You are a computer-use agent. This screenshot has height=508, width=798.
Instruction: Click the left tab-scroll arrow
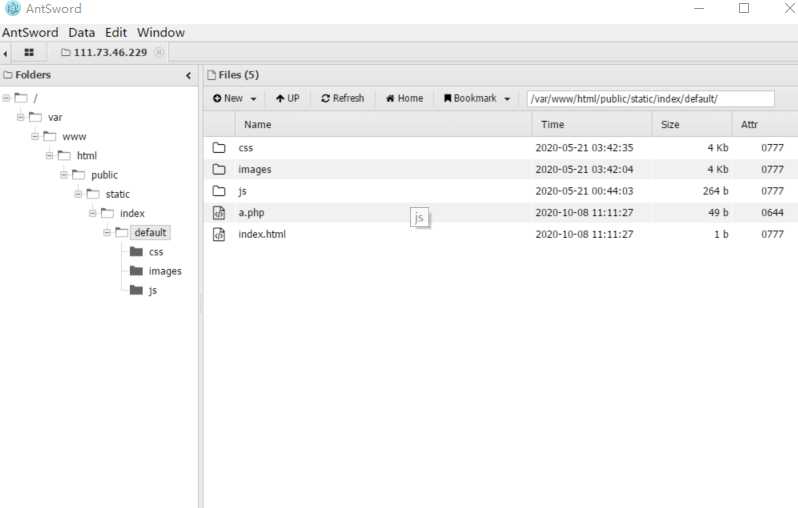(x=5, y=53)
